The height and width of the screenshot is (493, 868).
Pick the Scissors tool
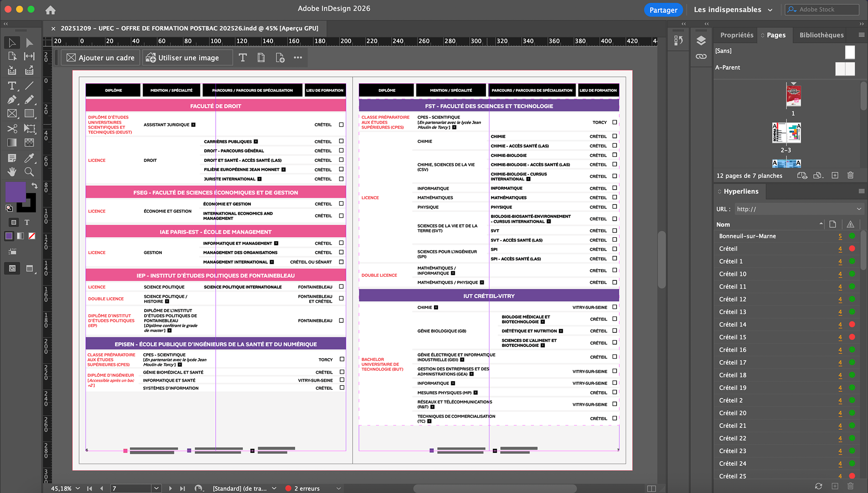tap(12, 128)
